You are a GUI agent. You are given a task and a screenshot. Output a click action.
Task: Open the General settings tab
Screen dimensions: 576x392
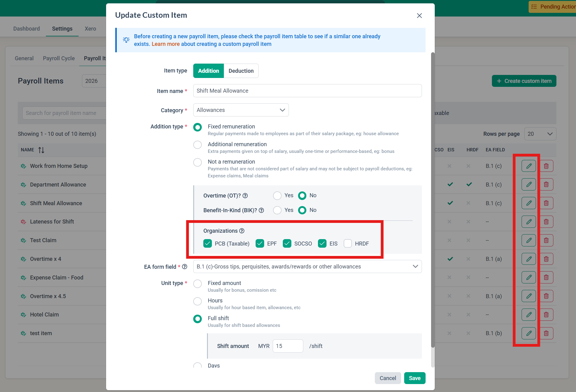click(x=24, y=58)
